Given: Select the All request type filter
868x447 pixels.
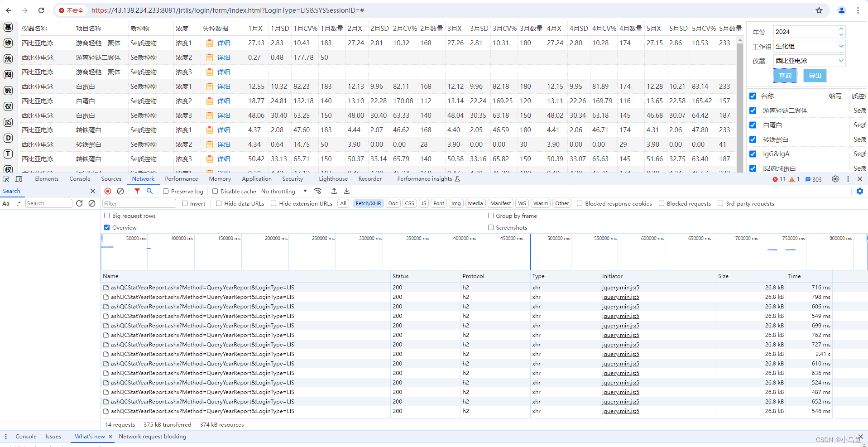Looking at the screenshot, I should click(x=343, y=203).
